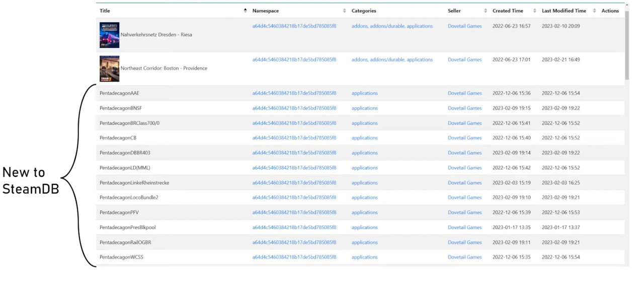Viewport: 644px width, 296px height.
Task: Sort table by Title column sort arrows
Action: pos(245,11)
